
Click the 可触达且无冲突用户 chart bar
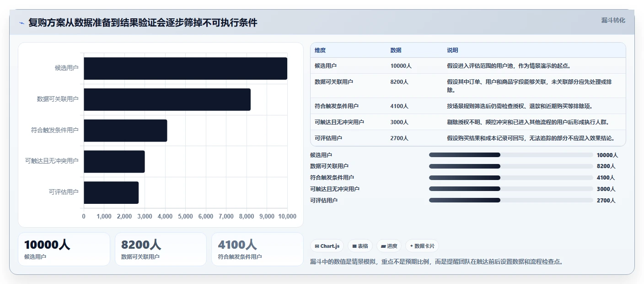114,161
